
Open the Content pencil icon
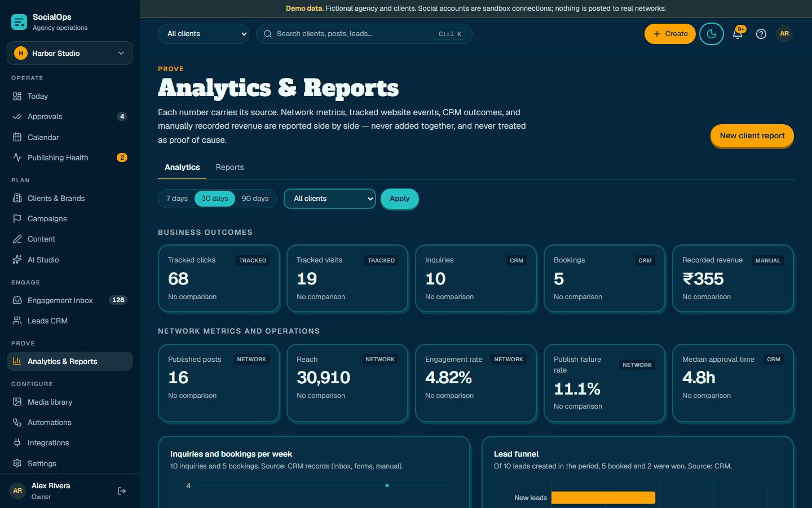point(17,239)
